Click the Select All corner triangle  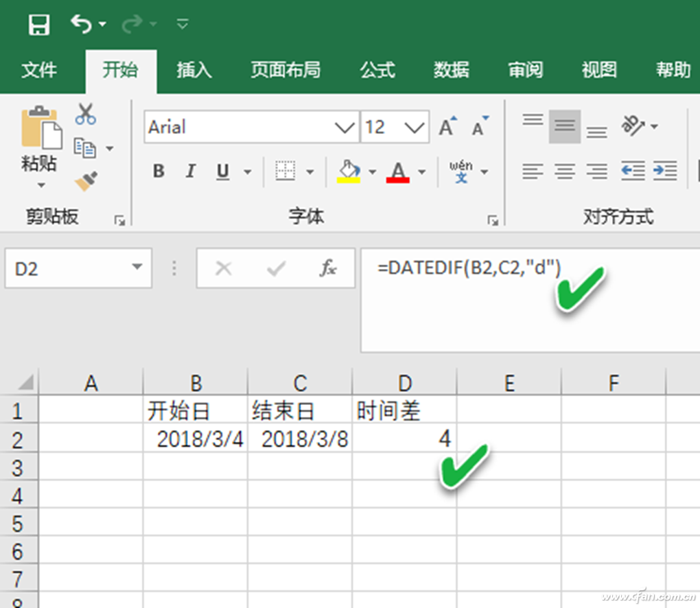(x=25, y=382)
